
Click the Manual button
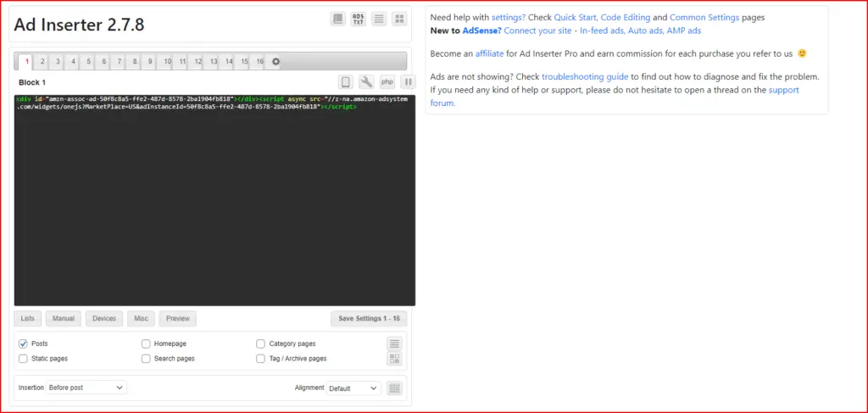pyautogui.click(x=64, y=318)
